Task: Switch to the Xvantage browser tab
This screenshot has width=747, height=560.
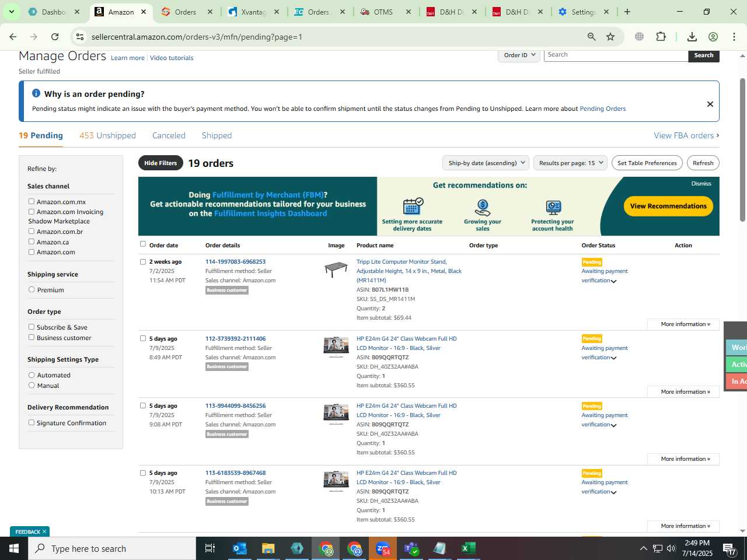Action: click(253, 12)
